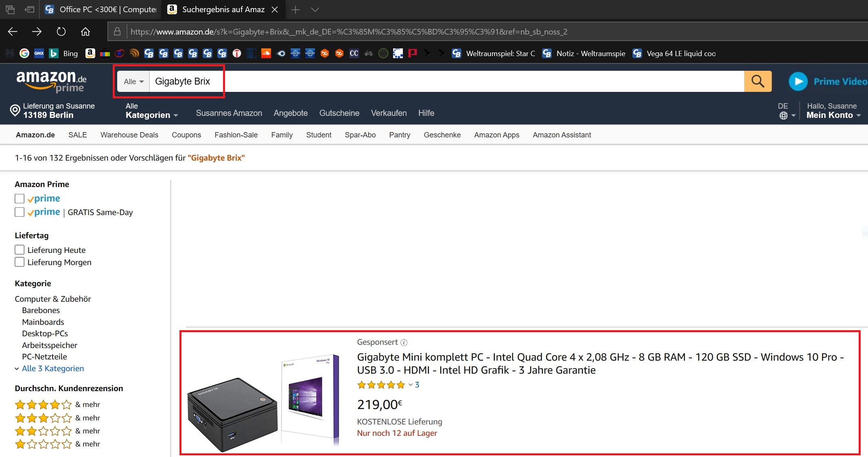Click the lock icon in the address bar
Screen dimensions: 868x457
pos(117,32)
